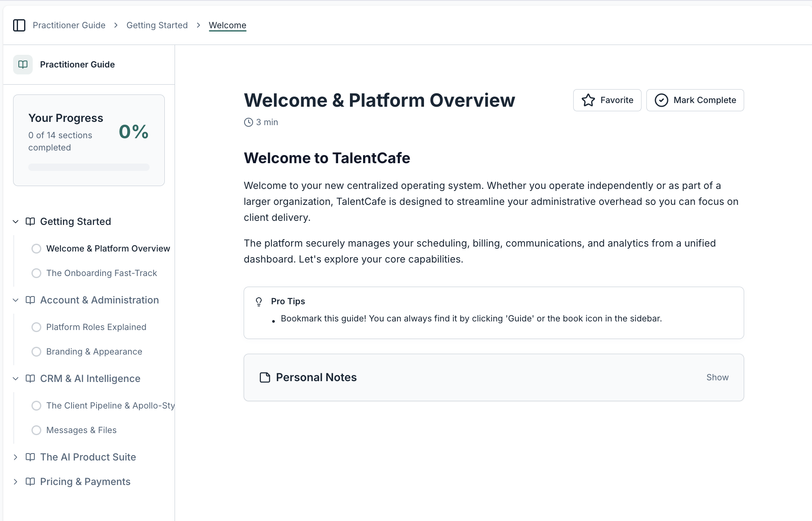Toggle the Messages & Files completion circle
This screenshot has height=521, width=812.
pos(36,430)
